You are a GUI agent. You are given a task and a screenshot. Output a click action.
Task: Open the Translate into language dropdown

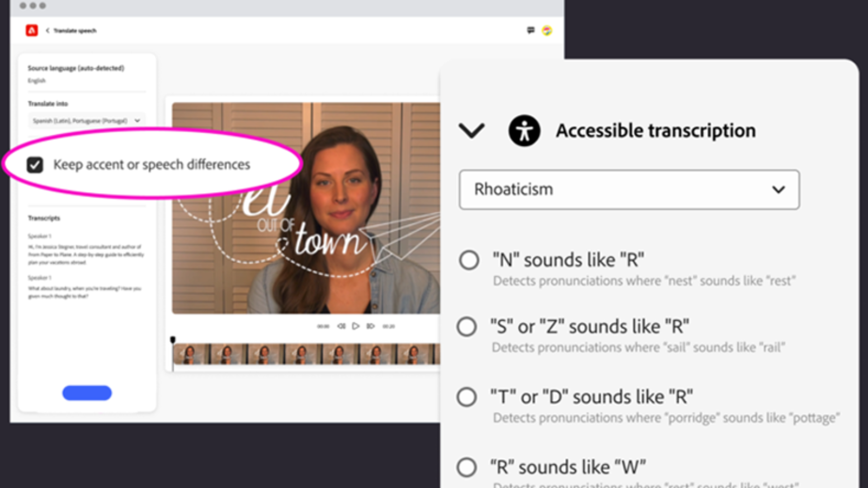tap(86, 121)
